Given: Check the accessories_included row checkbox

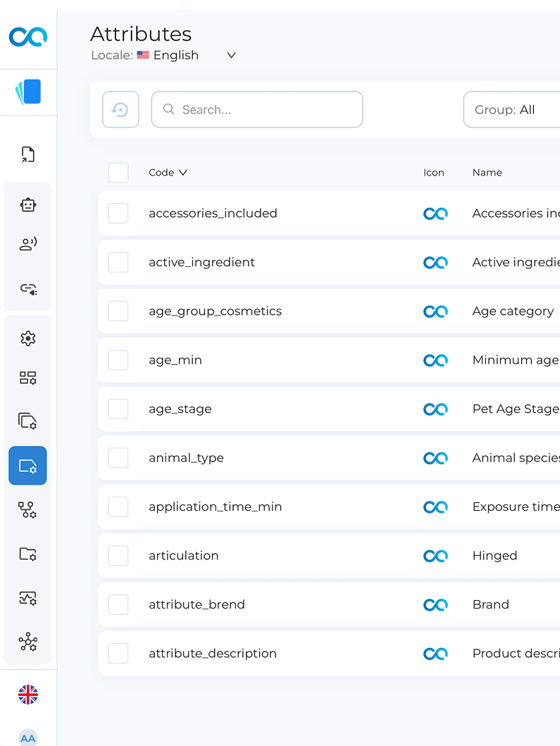Looking at the screenshot, I should [118, 213].
